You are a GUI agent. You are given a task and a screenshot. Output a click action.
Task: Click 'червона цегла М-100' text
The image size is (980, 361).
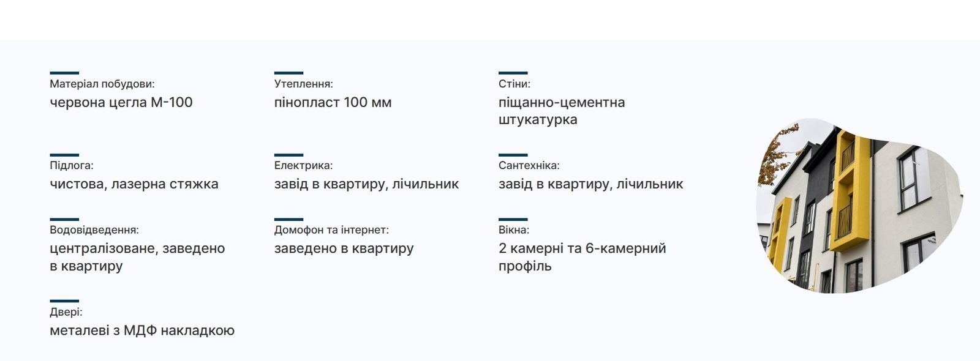(121, 102)
